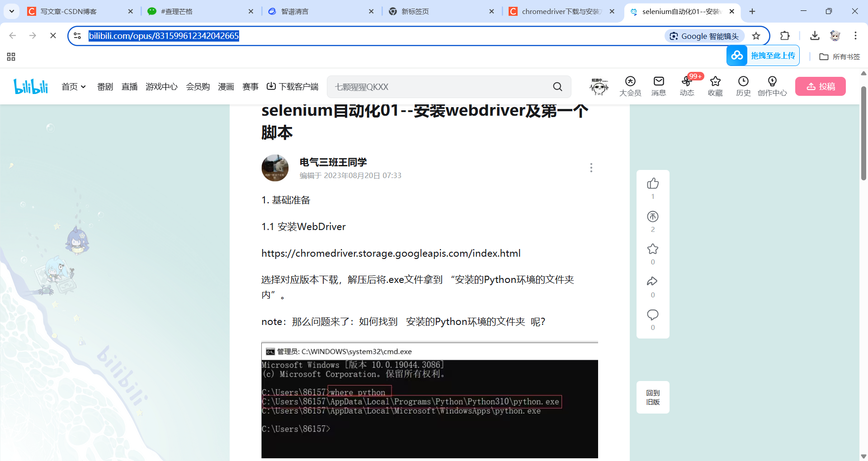The image size is (868, 461).
Task: Click the bilibili logo in header
Action: (31, 86)
